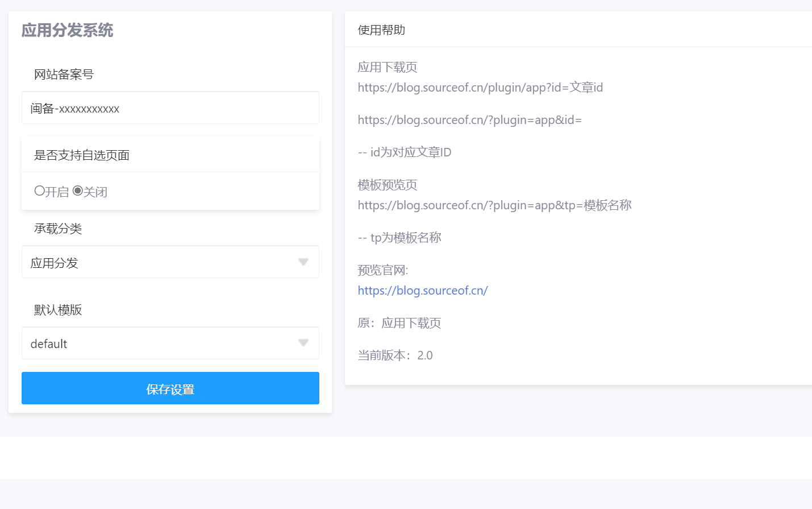Click the 原：应用下载页 text
This screenshot has width=812, height=509.
click(x=399, y=323)
